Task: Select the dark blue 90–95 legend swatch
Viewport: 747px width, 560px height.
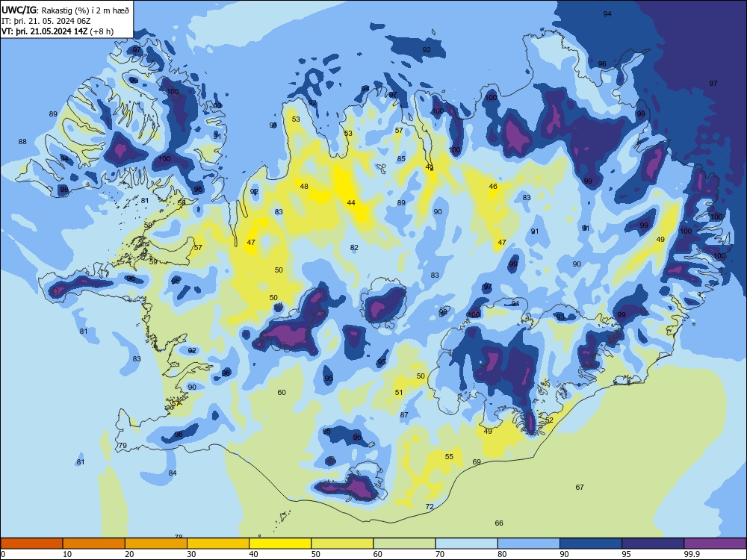Action: coord(591,544)
